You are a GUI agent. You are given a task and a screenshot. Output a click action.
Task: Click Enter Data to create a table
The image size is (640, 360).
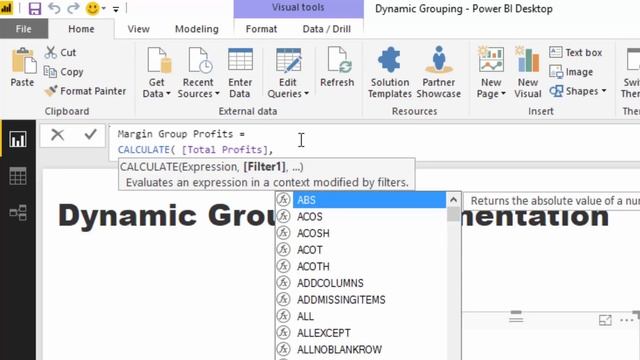coord(240,73)
